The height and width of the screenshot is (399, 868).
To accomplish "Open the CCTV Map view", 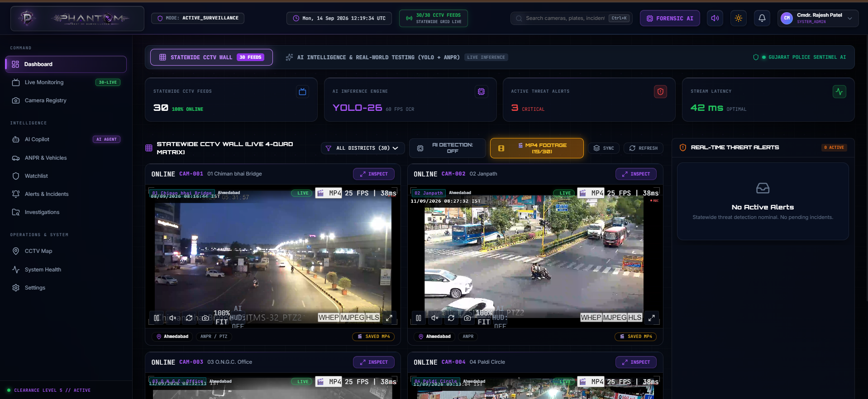I will point(66,251).
